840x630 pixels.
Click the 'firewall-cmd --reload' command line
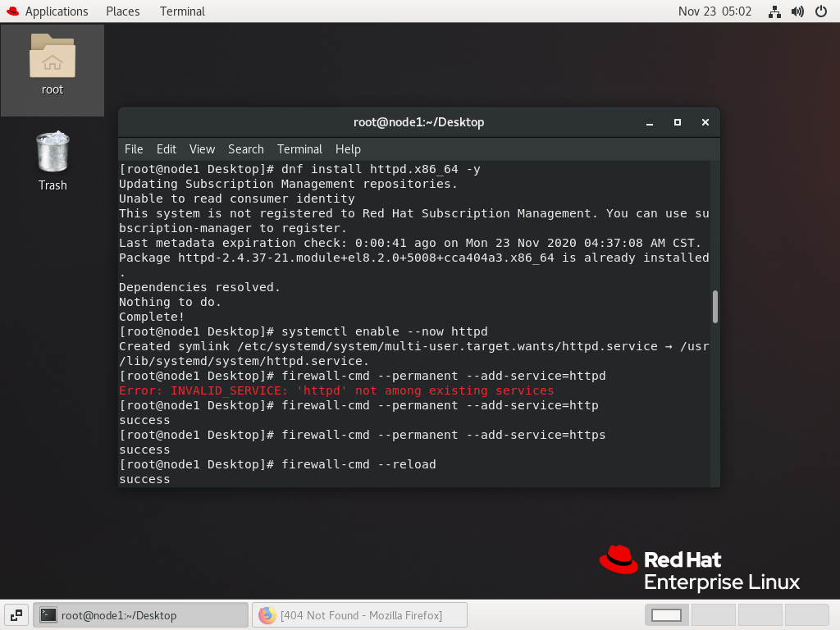[277, 464]
